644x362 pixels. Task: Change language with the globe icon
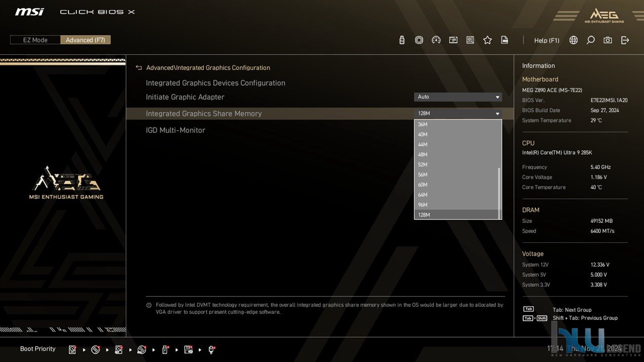pyautogui.click(x=574, y=40)
